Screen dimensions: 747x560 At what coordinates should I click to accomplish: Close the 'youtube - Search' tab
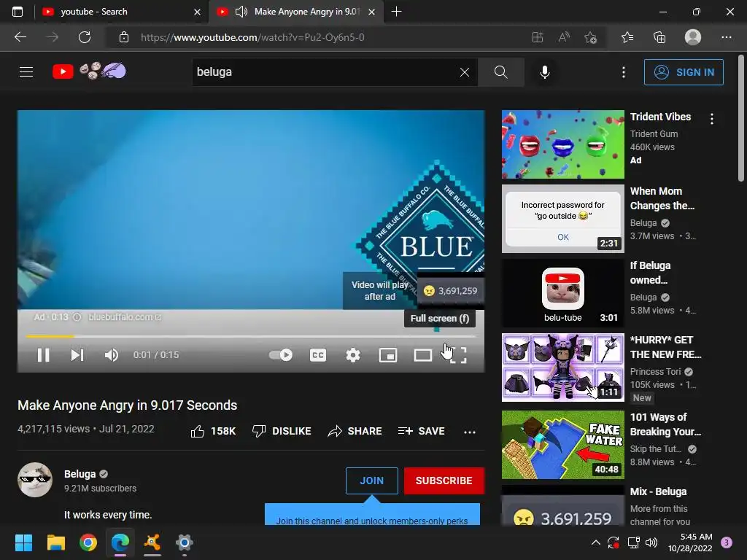[x=197, y=12]
